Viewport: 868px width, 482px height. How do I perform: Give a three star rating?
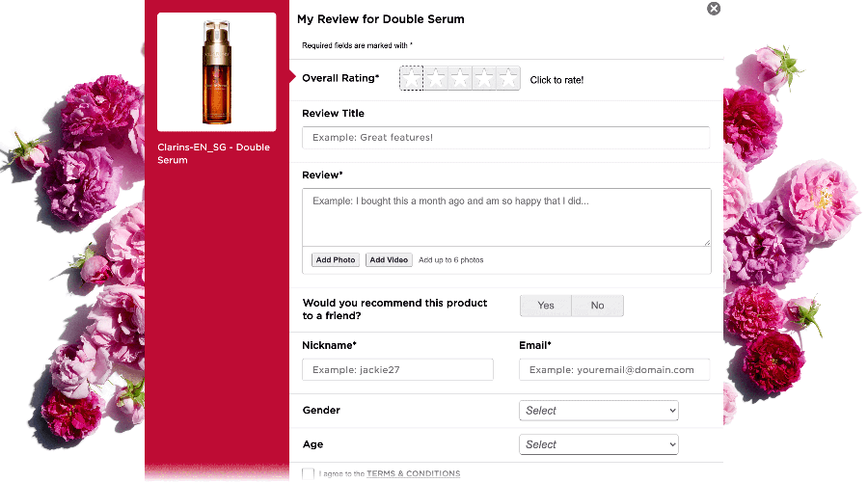[x=460, y=79]
